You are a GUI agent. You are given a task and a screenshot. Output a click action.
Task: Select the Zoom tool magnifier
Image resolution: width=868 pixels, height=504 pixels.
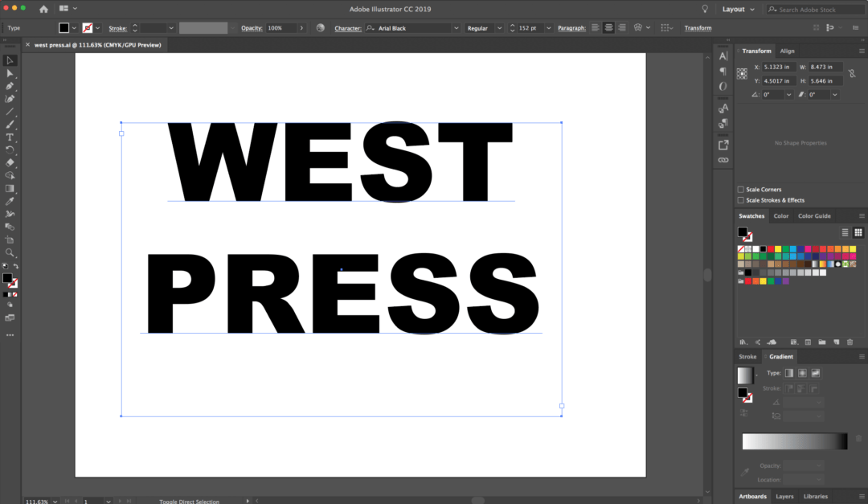(10, 252)
